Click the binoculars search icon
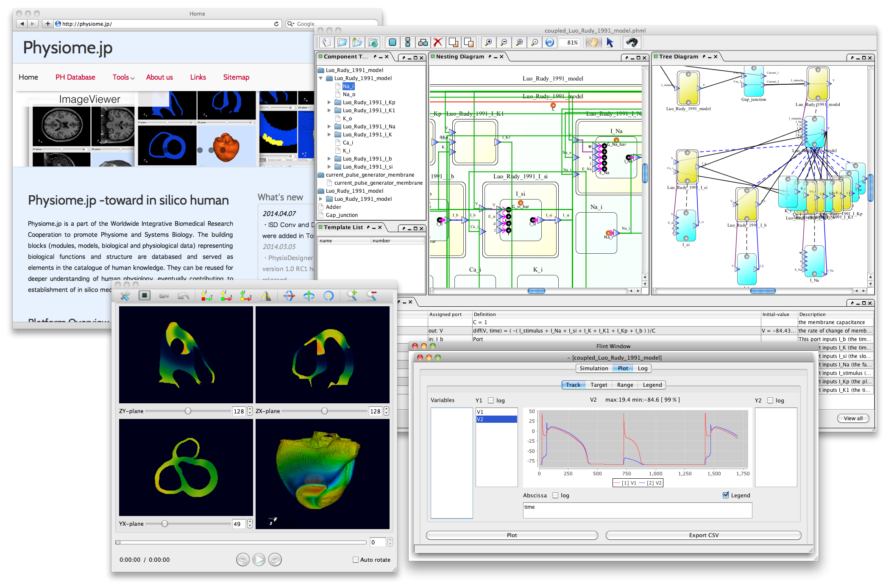The height and width of the screenshot is (588, 894). (x=632, y=42)
